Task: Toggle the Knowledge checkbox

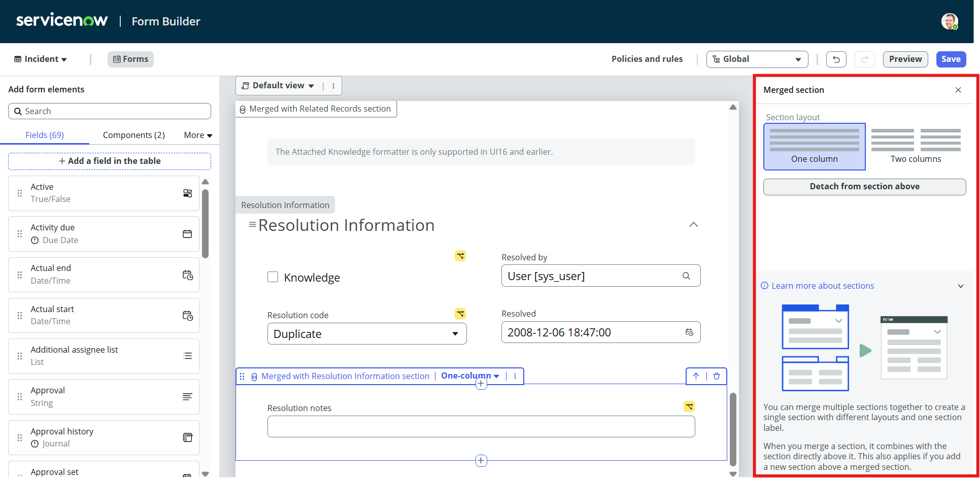Action: (x=273, y=277)
